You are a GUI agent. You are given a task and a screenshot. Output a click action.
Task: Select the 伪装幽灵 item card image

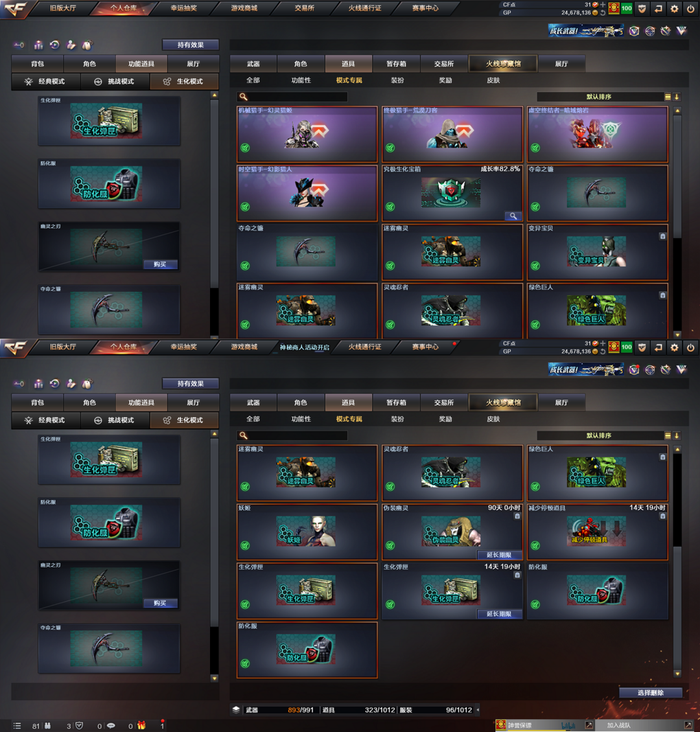450,531
